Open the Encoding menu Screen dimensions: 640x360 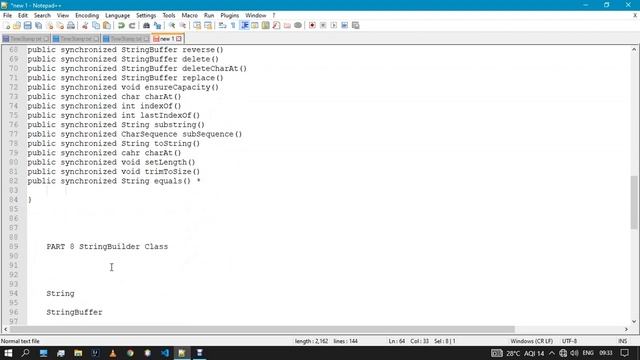coord(87,16)
